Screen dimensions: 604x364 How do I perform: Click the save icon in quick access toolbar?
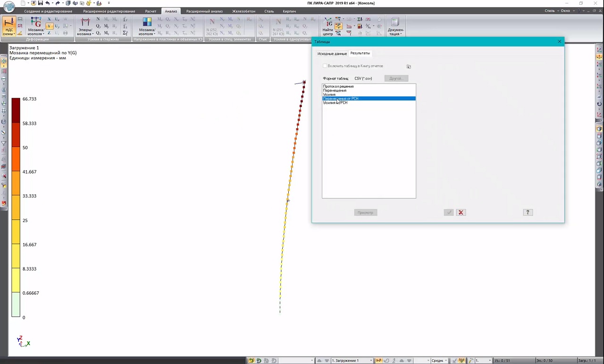(40, 3)
